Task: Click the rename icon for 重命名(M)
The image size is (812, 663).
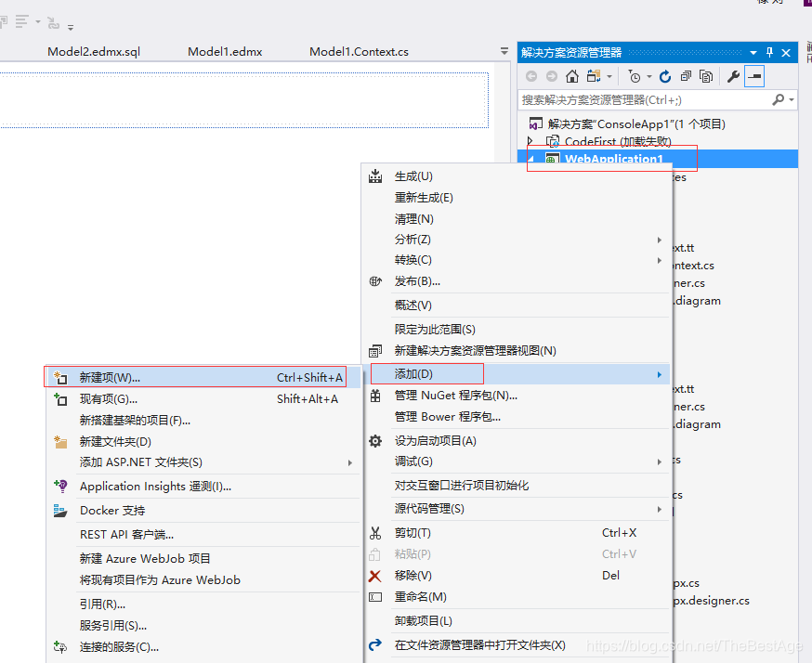Action: 375,597
